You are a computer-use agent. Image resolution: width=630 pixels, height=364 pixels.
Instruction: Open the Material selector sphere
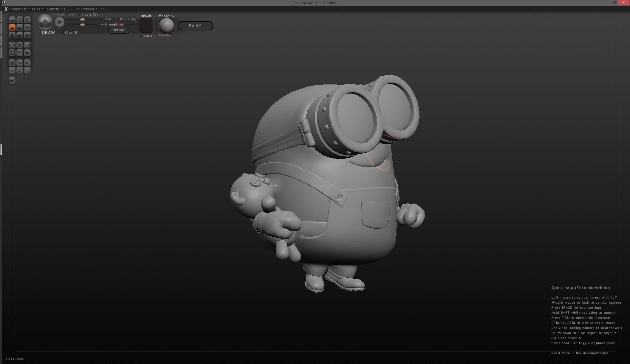coord(166,25)
